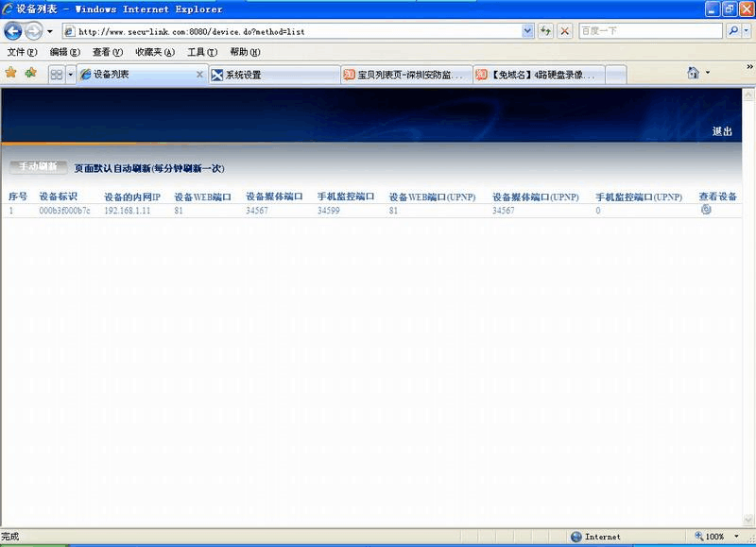
Task: Open the 工具(T) menu
Action: click(x=200, y=52)
